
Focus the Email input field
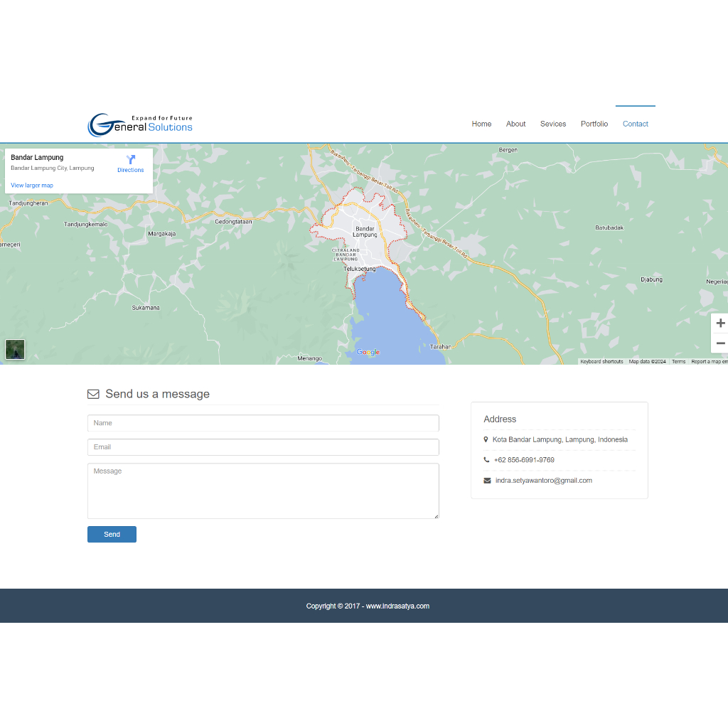click(263, 447)
